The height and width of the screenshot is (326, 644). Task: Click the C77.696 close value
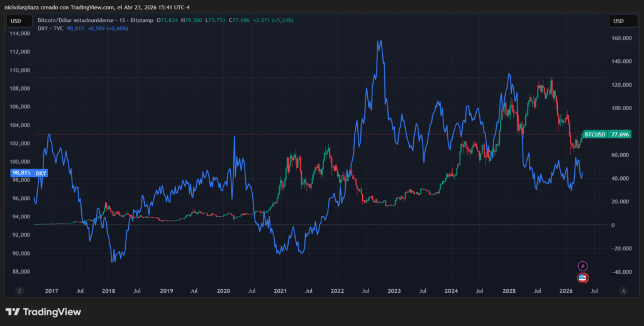coord(239,20)
